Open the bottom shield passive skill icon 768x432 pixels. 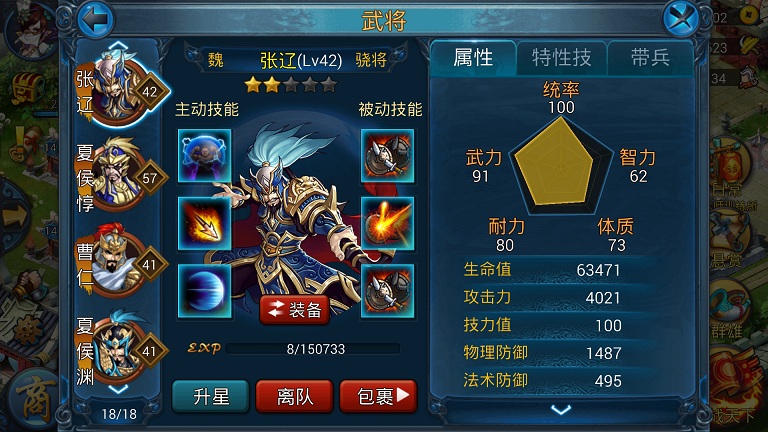[387, 291]
